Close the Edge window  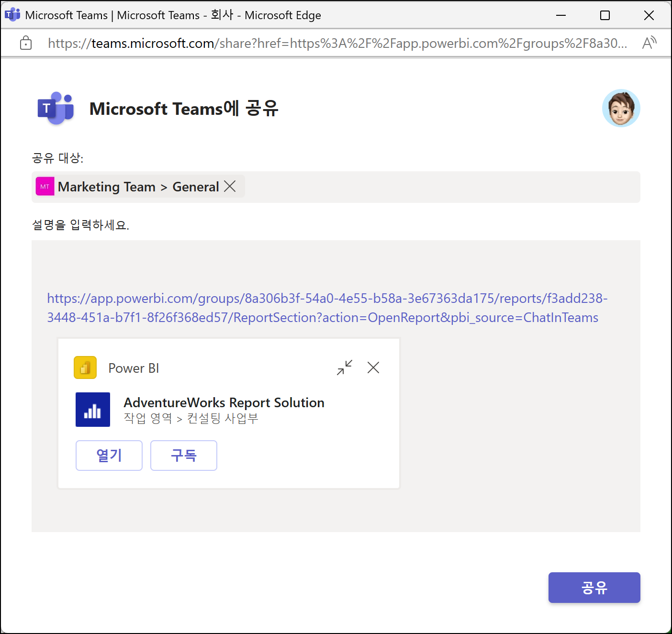tap(649, 15)
